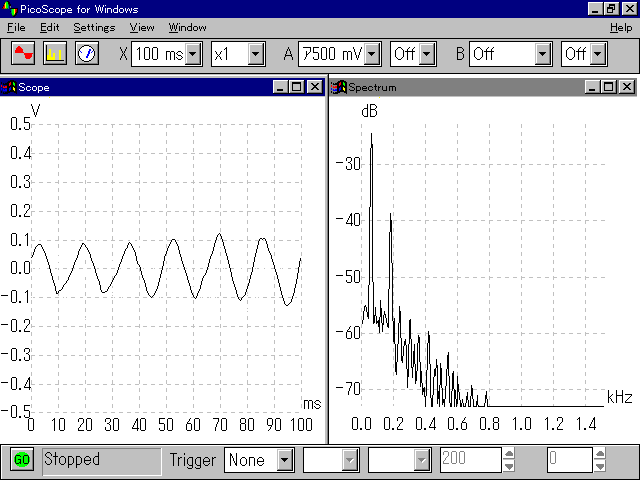Image resolution: width=640 pixels, height=480 pixels.
Task: Expand channel A voltage range dropdown
Action: coord(372,53)
